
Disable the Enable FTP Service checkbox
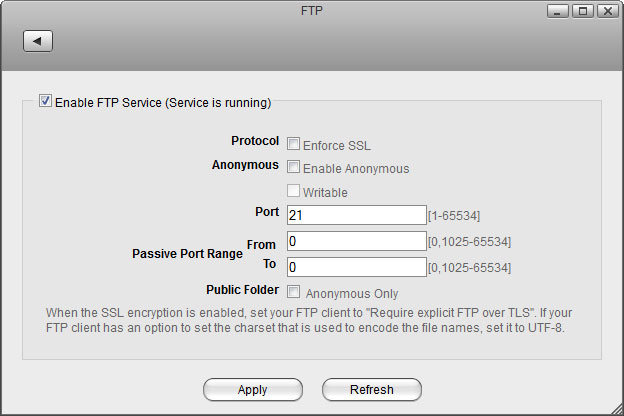point(45,101)
